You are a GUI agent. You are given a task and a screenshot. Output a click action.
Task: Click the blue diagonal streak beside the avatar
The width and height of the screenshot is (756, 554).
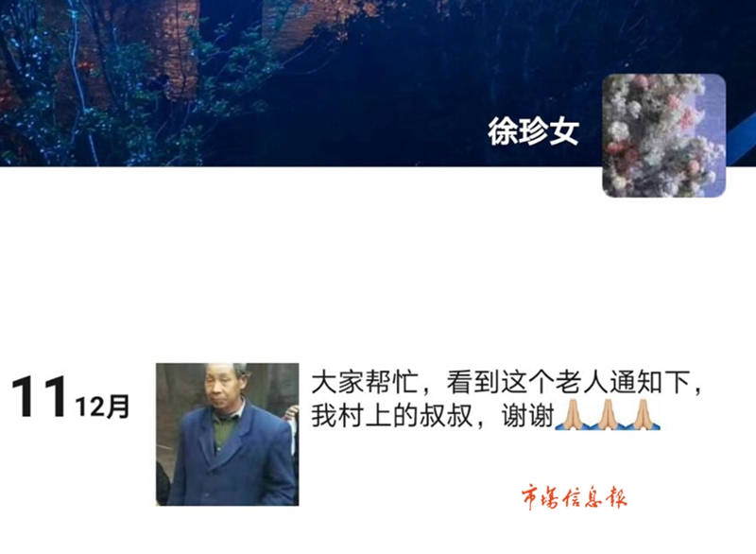pos(741,140)
